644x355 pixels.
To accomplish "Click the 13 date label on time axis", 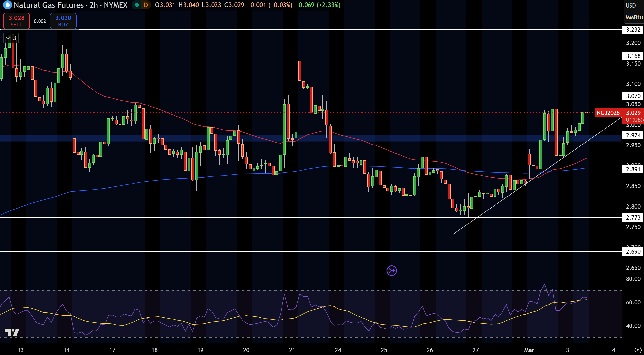I will (x=21, y=350).
